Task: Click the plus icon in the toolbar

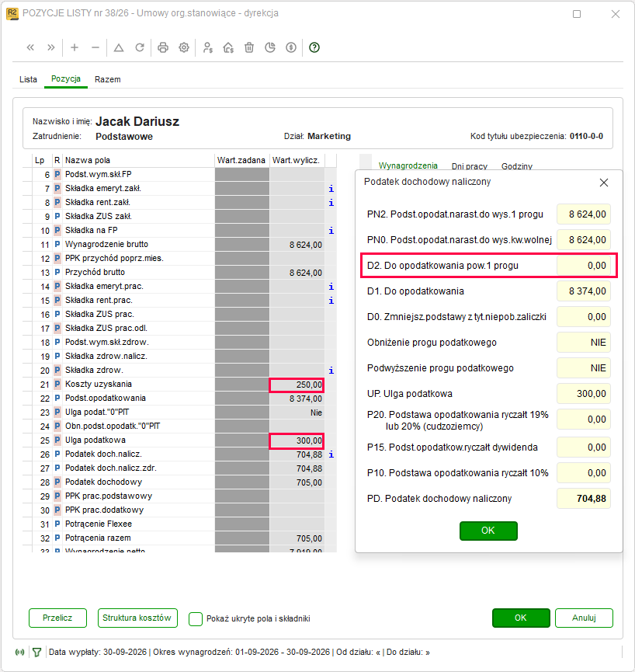Action: point(75,47)
